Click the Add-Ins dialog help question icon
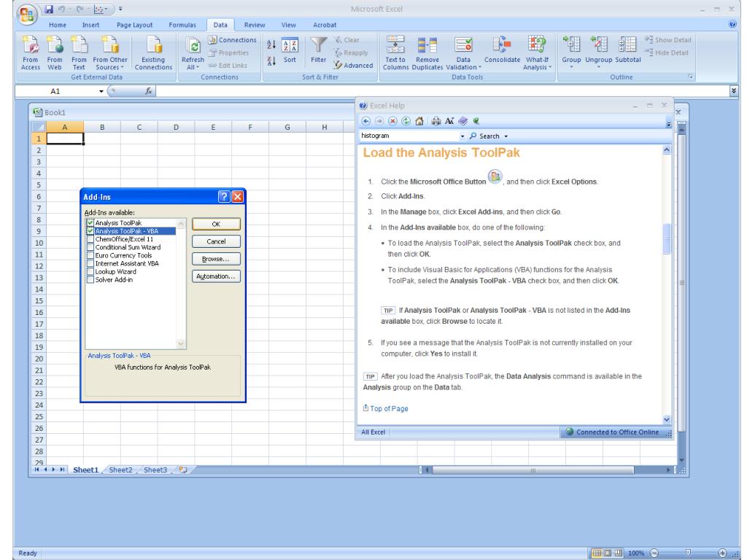This screenshot has width=747, height=560. click(224, 196)
